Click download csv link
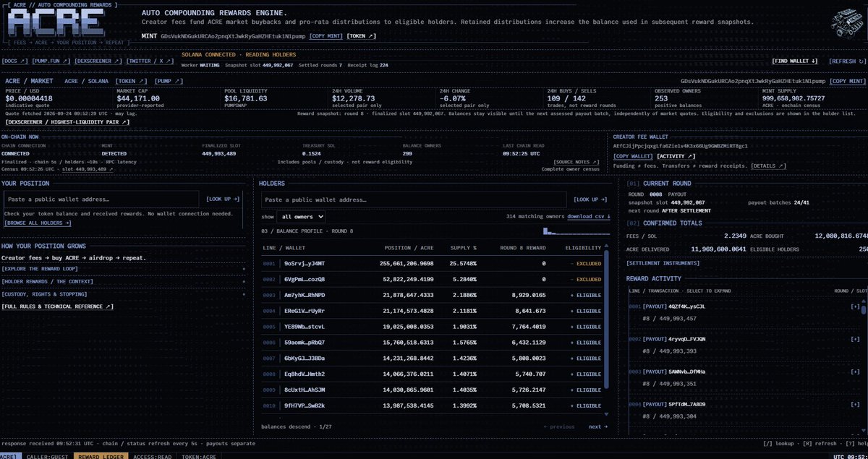This screenshot has height=459, width=868. coord(589,216)
